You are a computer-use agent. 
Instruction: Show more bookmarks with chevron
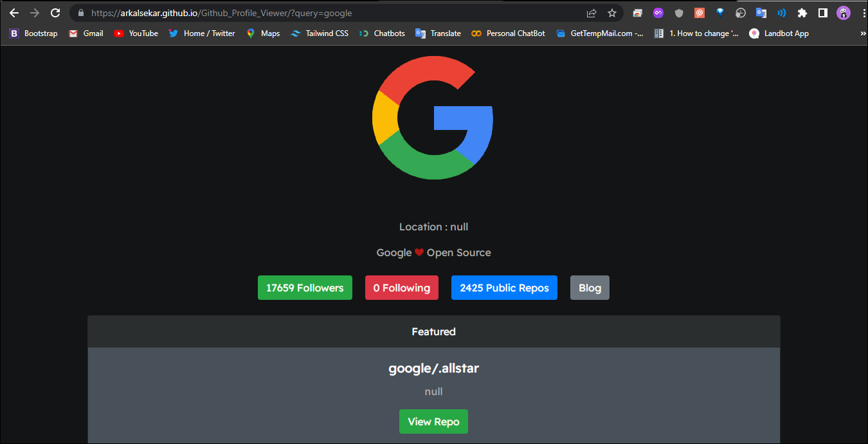[x=862, y=33]
